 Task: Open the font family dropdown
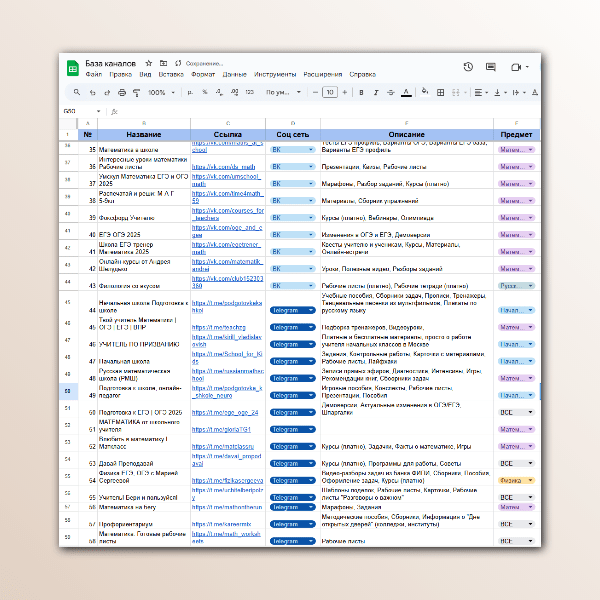click(x=280, y=92)
